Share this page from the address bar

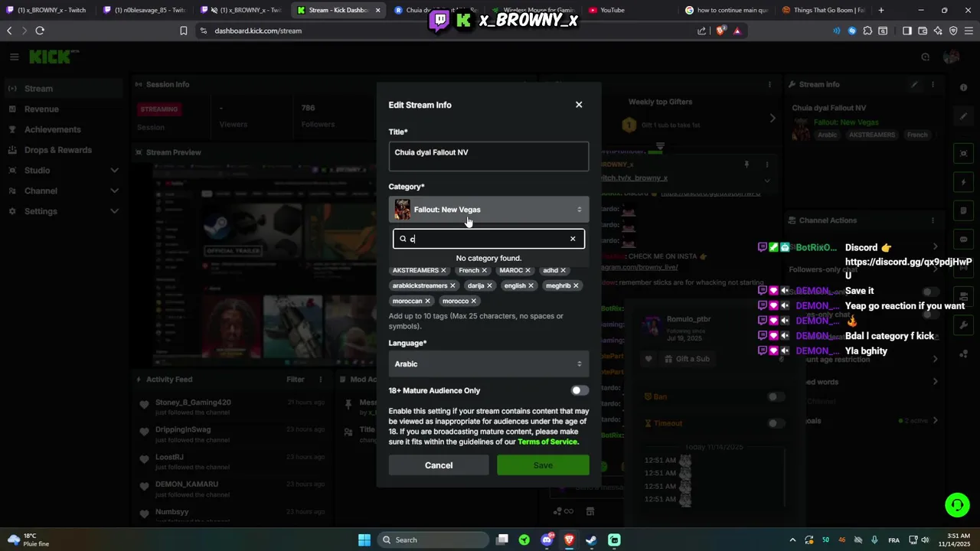point(702,31)
